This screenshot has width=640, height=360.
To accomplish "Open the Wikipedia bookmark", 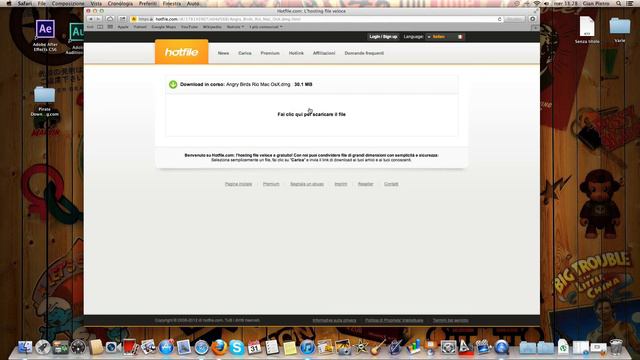I will coord(212,27).
